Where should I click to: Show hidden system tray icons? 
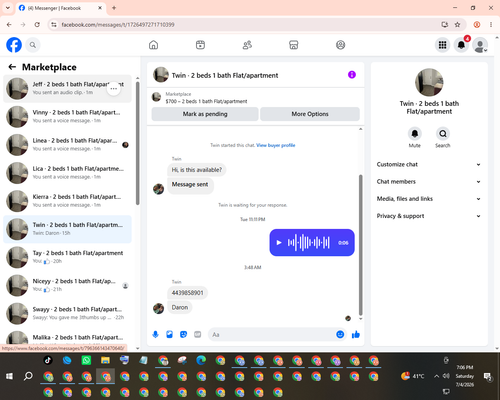pos(436,376)
